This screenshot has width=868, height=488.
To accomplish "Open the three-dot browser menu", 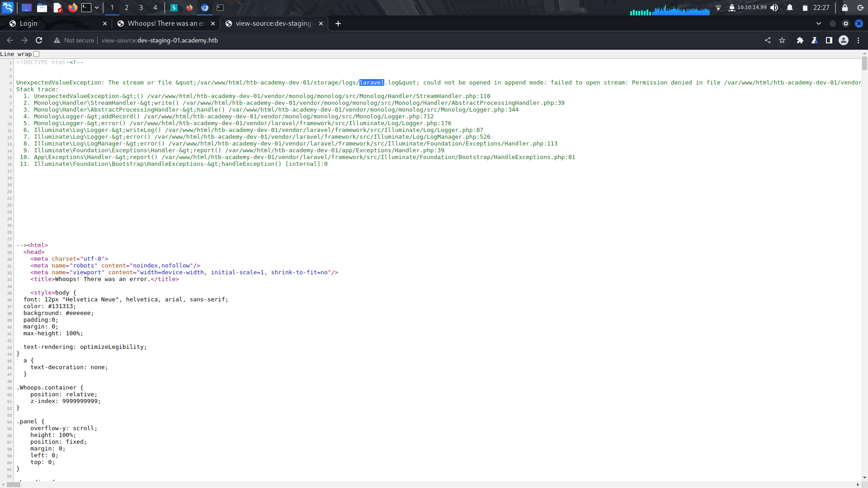I will 859,40.
